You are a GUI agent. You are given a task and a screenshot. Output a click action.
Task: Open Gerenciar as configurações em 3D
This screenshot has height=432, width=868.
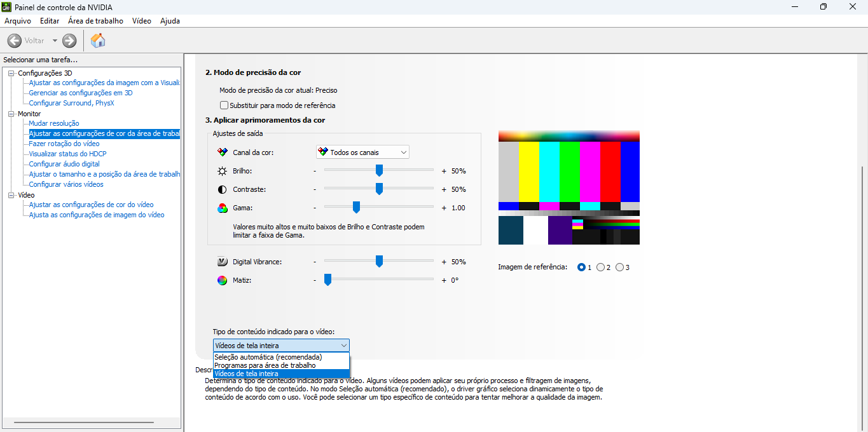(x=81, y=93)
